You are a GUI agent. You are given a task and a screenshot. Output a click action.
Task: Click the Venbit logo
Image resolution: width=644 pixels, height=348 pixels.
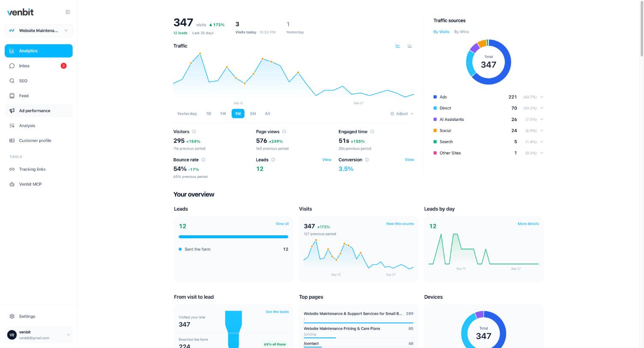tap(20, 12)
